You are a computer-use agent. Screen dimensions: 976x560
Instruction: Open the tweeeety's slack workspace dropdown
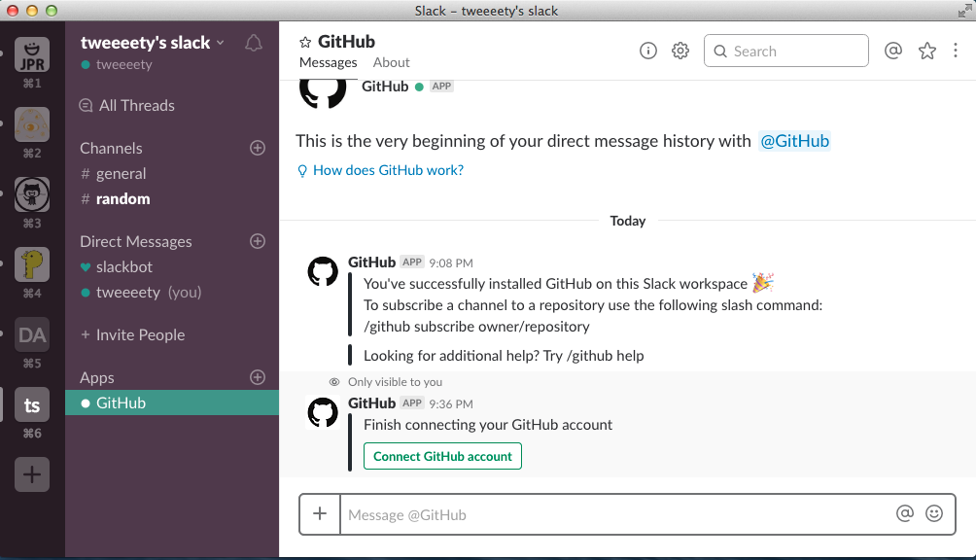click(153, 43)
